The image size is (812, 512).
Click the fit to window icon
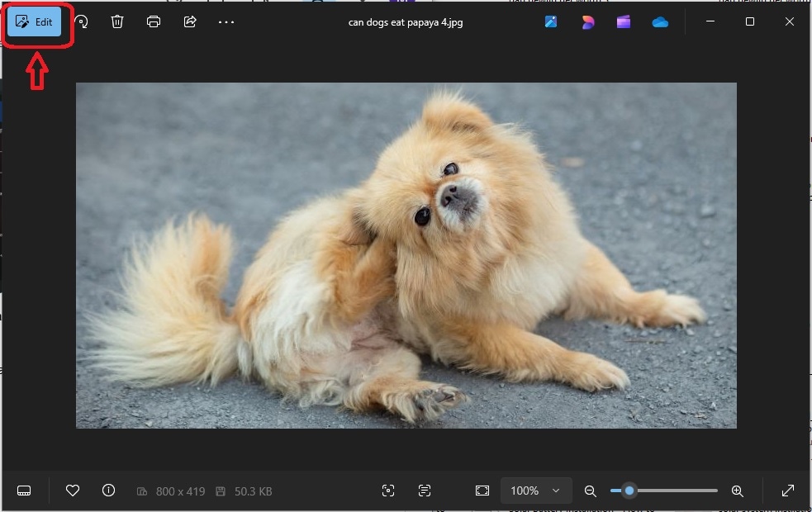click(x=482, y=491)
